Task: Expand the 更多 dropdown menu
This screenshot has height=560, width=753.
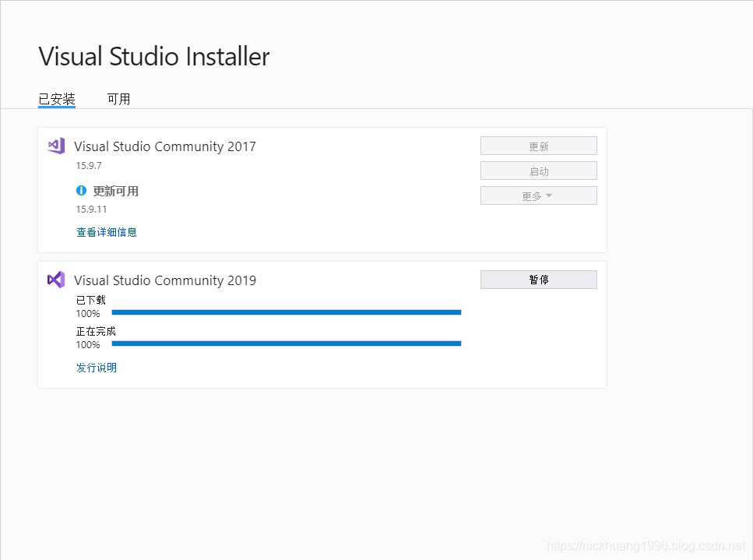Action: (x=538, y=196)
